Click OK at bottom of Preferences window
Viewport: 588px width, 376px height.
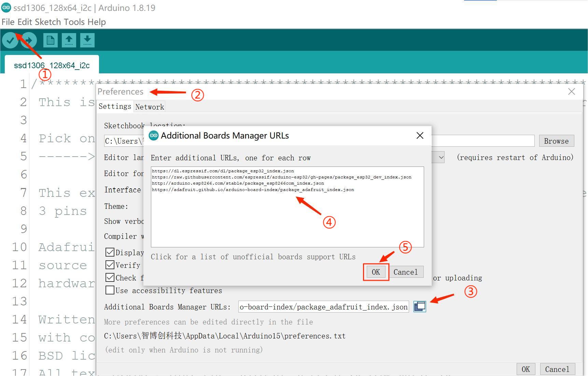526,369
